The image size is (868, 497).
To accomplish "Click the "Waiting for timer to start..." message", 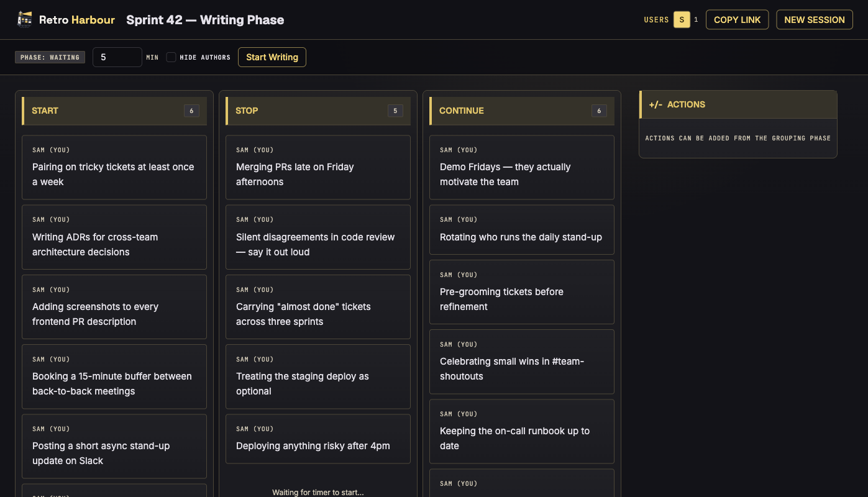I will 318,492.
